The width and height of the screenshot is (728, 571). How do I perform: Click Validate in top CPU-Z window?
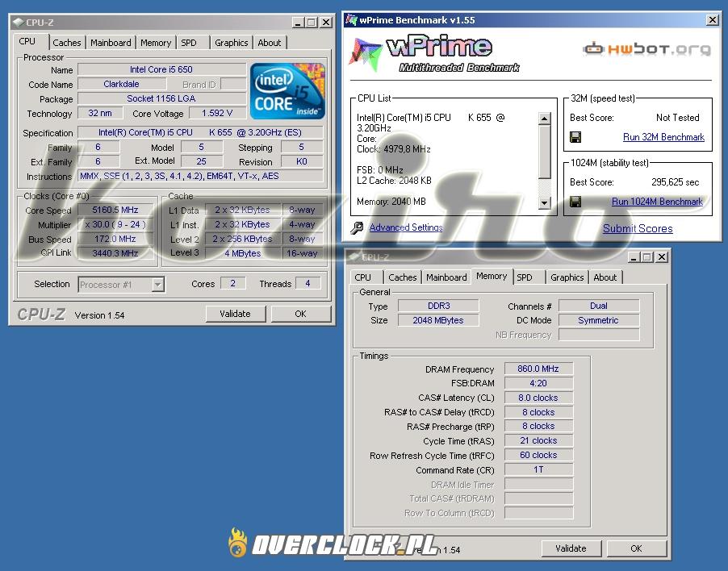pos(236,314)
